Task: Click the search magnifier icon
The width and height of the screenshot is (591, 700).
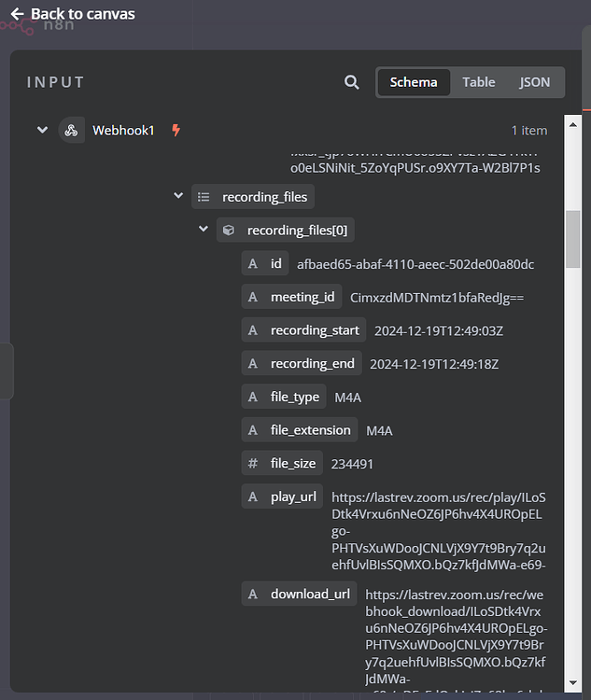Action: [352, 82]
